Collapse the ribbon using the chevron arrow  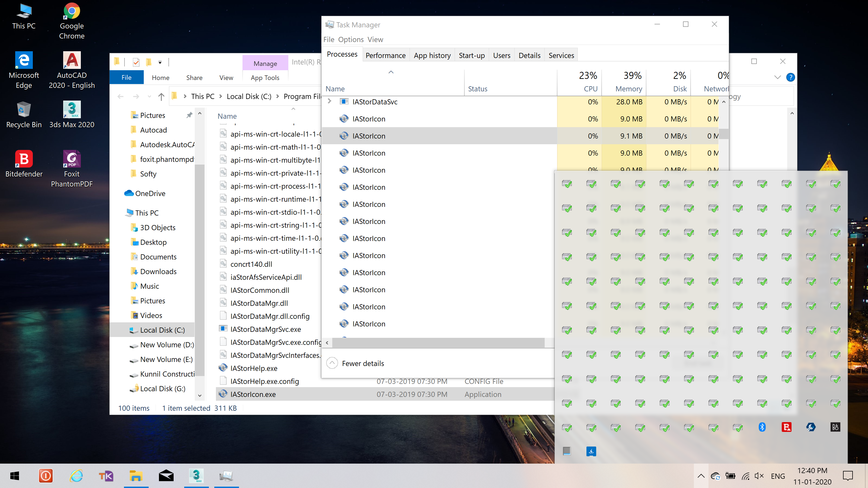[x=777, y=78]
